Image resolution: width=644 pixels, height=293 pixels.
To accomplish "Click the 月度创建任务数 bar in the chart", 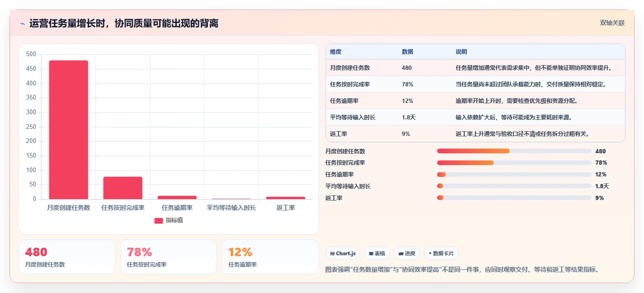I will [69, 130].
